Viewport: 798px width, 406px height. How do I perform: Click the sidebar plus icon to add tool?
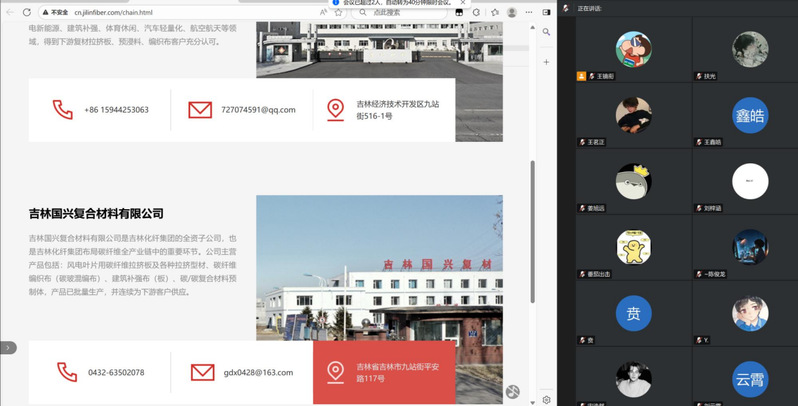coord(546,62)
